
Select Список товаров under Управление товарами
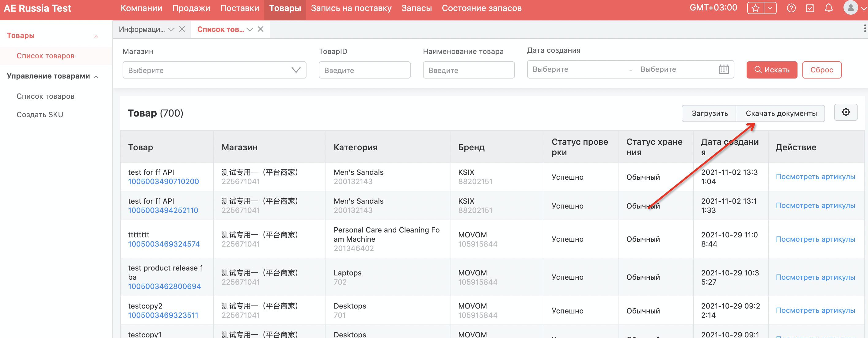(45, 96)
